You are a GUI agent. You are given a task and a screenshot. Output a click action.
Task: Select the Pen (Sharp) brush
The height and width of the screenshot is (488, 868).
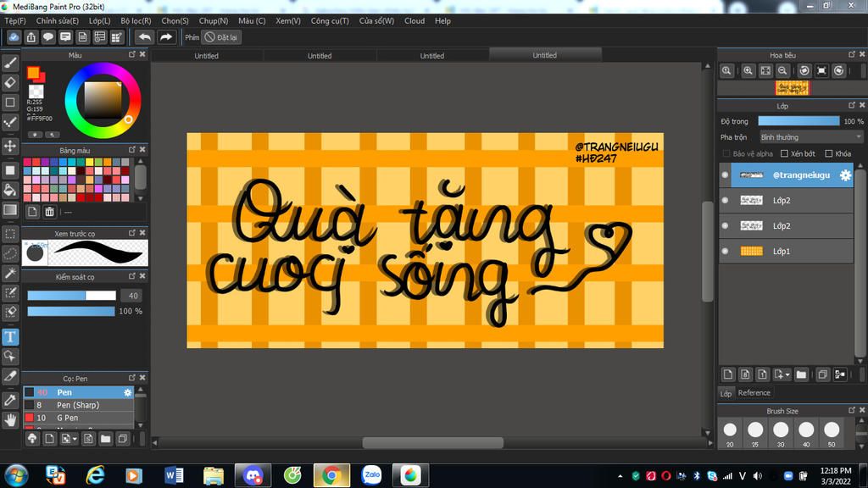(78, 405)
